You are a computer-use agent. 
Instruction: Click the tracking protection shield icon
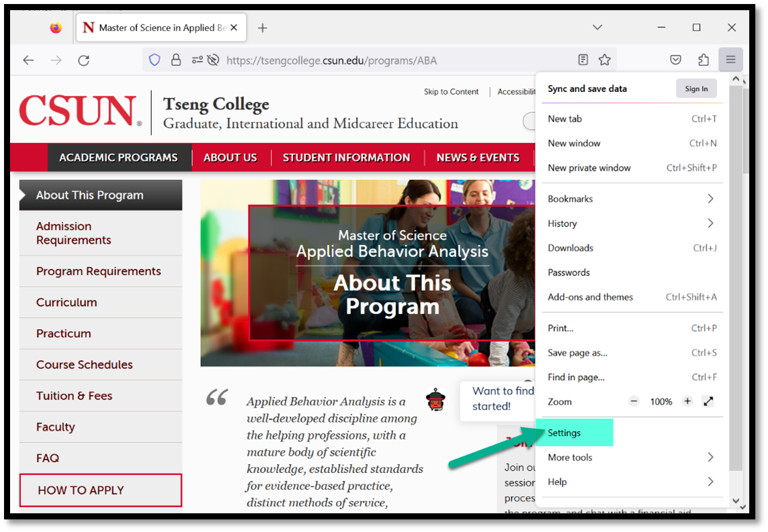click(155, 60)
